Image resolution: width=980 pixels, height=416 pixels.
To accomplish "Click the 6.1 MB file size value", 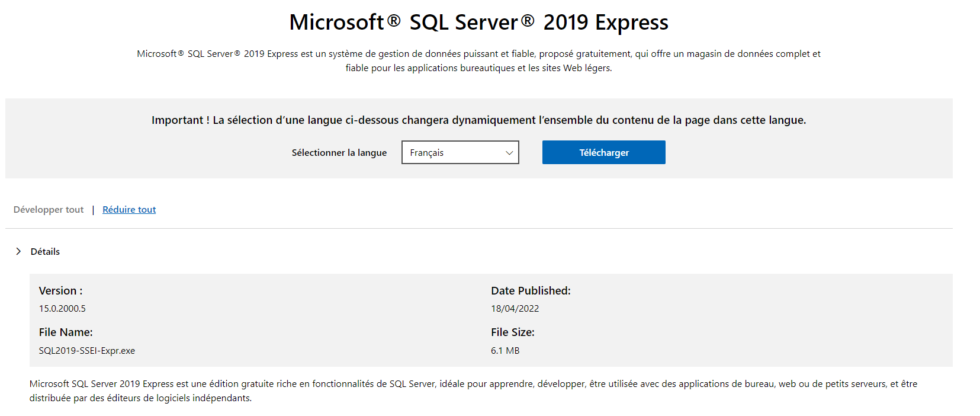I will [x=505, y=351].
